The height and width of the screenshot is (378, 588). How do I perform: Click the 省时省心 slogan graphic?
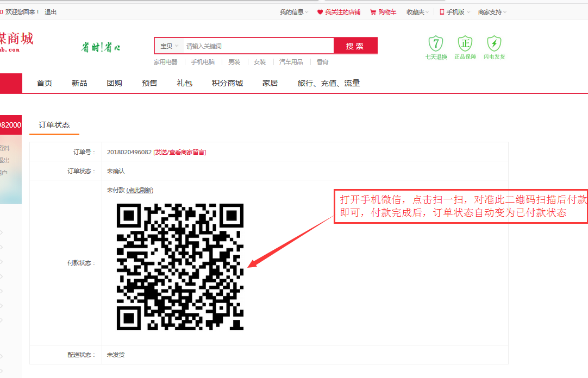tap(101, 47)
